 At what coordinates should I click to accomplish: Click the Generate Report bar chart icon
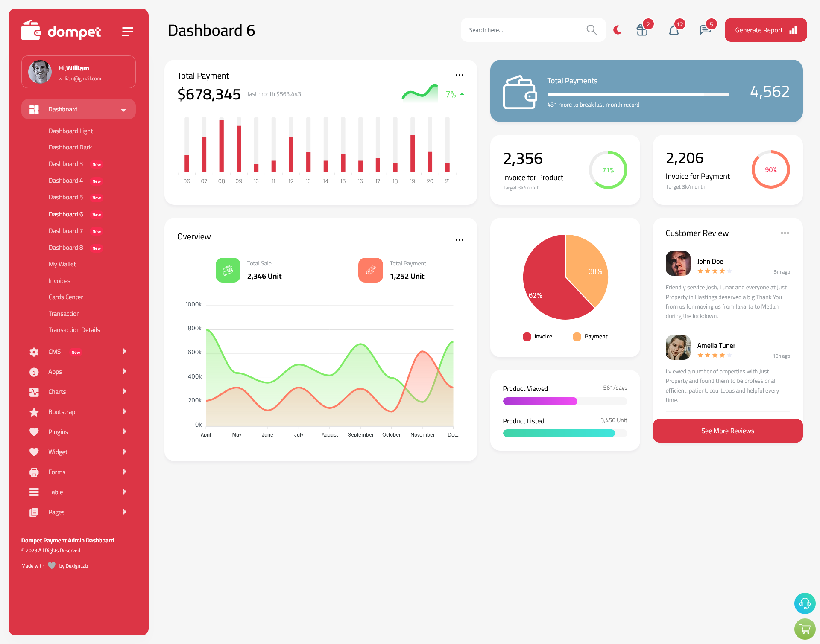pyautogui.click(x=793, y=30)
